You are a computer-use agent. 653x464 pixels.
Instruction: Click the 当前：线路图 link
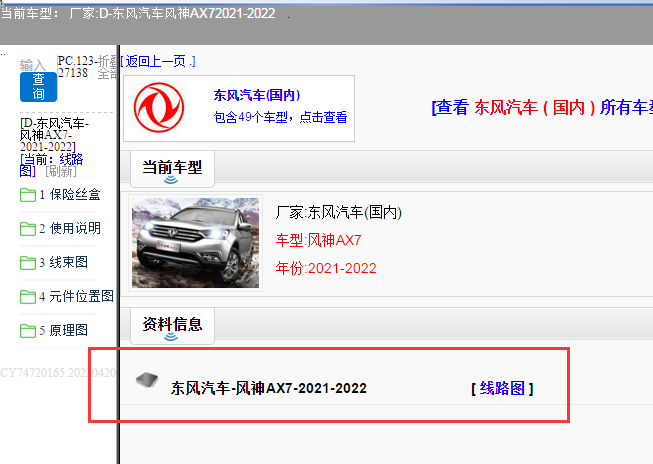coord(52,165)
